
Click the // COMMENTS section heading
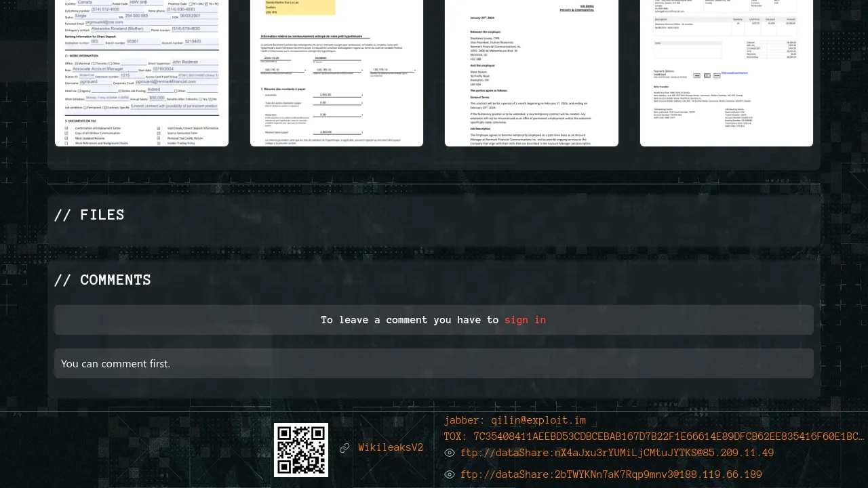tap(102, 280)
